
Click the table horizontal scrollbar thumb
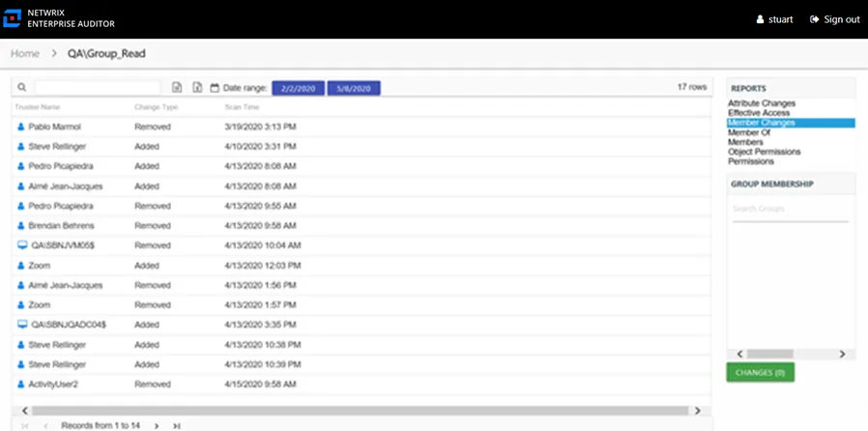[360, 411]
